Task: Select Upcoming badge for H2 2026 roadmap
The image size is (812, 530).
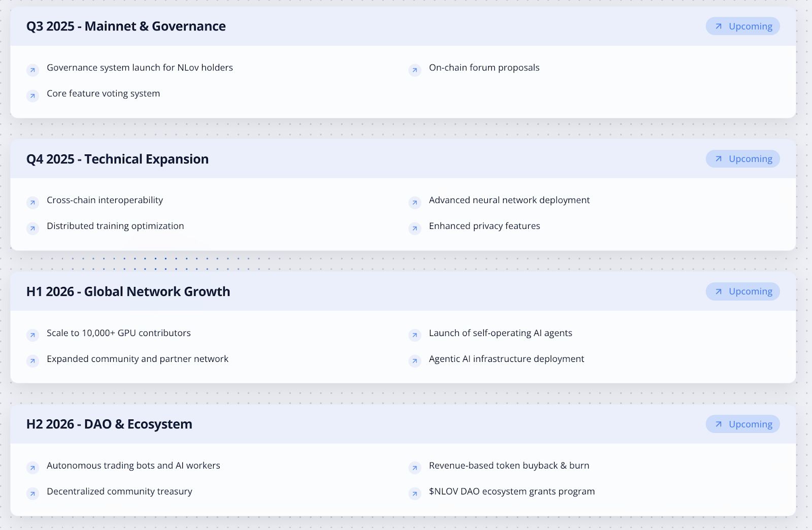Action: click(742, 424)
